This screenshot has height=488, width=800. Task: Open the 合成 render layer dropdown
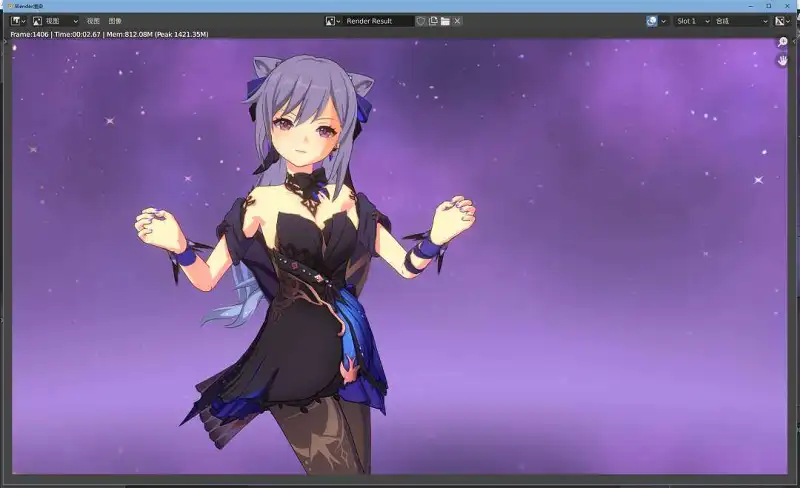coord(741,21)
